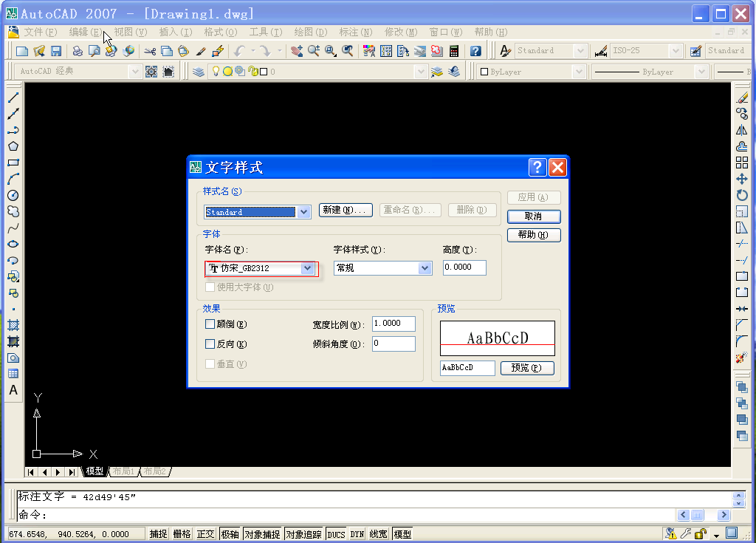Select the Arc tool
Viewport: 756px width, 543px height.
[13, 179]
